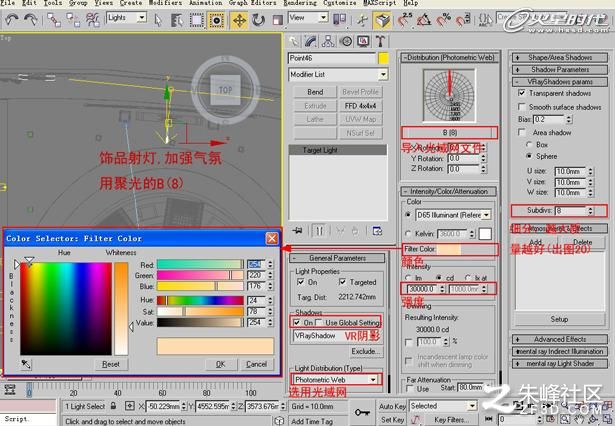Click the cd intensity value field
Screen dimensions: 615x426
click(x=422, y=289)
